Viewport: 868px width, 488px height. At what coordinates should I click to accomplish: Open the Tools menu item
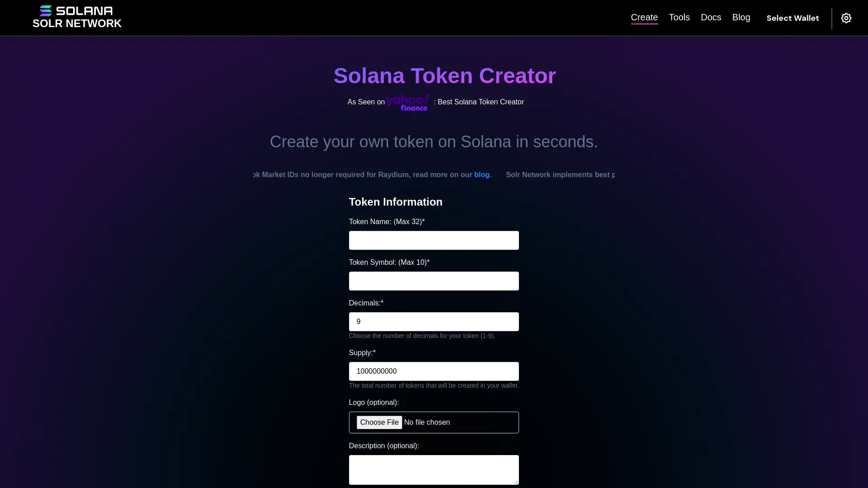tap(679, 17)
